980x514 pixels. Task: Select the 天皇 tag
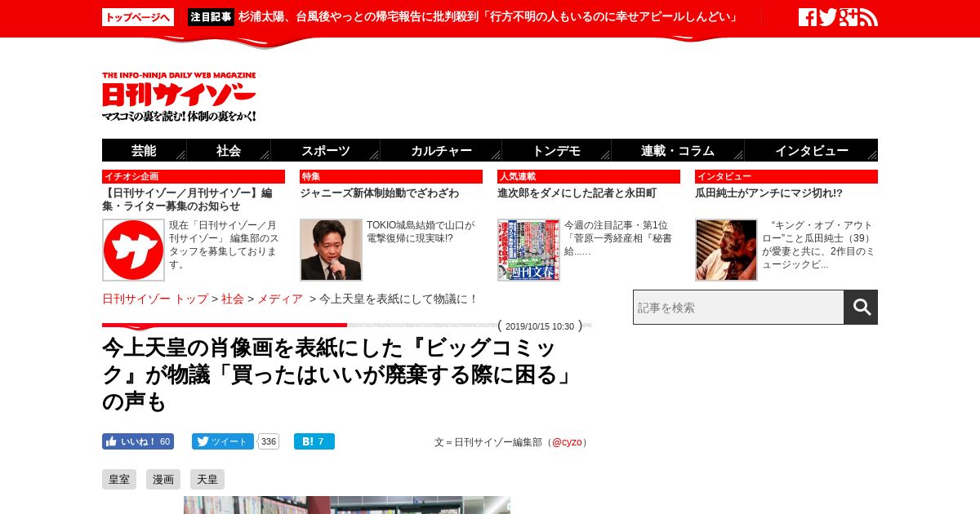click(x=207, y=480)
